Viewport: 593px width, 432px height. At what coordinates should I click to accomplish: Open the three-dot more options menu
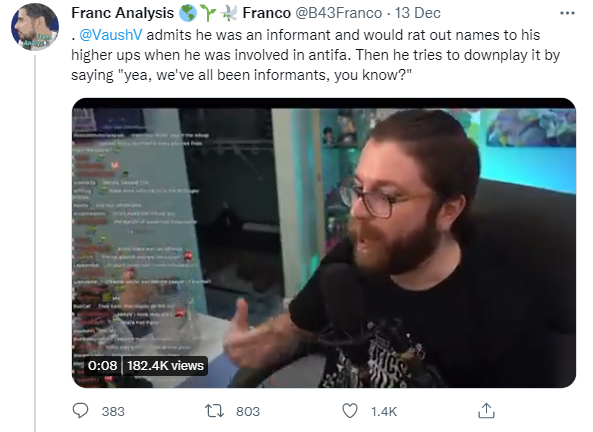[567, 13]
